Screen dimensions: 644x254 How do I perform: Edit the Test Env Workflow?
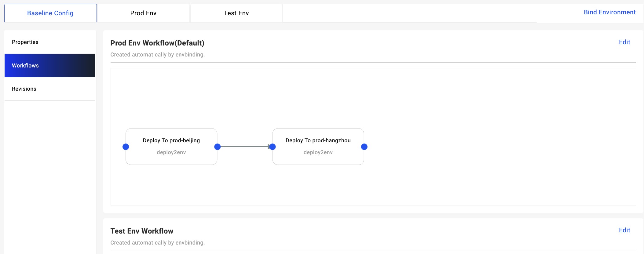[624, 230]
